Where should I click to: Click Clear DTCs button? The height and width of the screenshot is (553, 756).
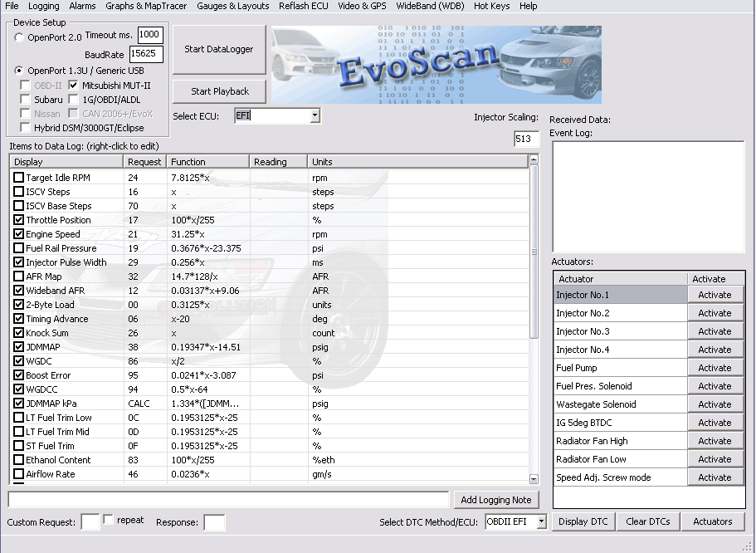tap(648, 521)
